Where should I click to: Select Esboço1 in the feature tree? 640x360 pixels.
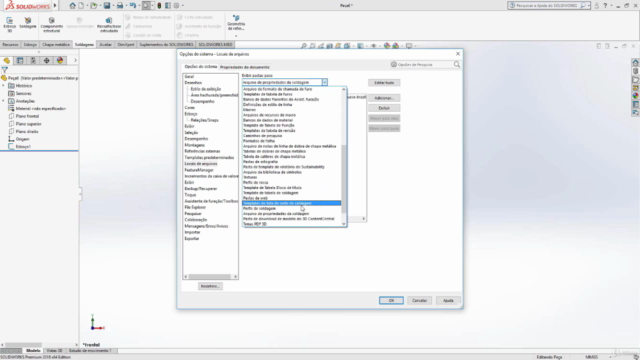(23, 147)
